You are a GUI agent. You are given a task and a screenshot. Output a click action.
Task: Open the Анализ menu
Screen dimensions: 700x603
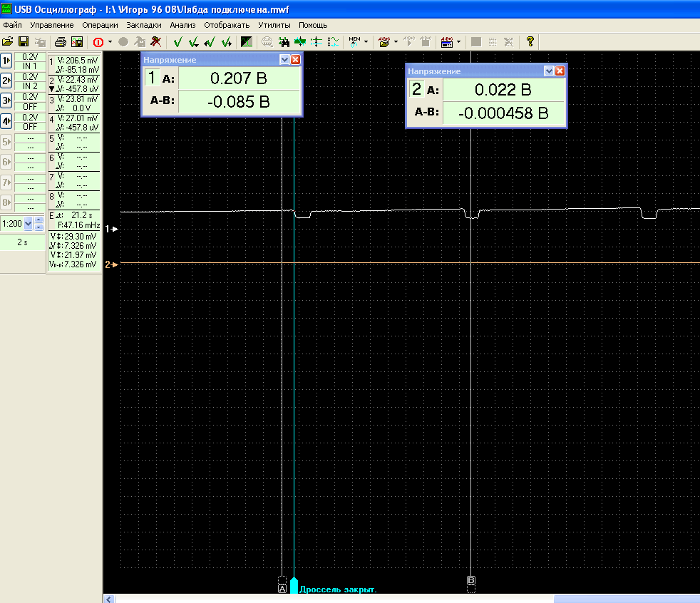click(182, 25)
